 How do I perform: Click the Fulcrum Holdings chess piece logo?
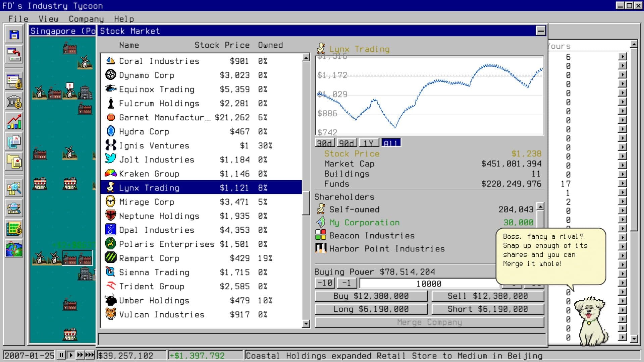tap(110, 103)
